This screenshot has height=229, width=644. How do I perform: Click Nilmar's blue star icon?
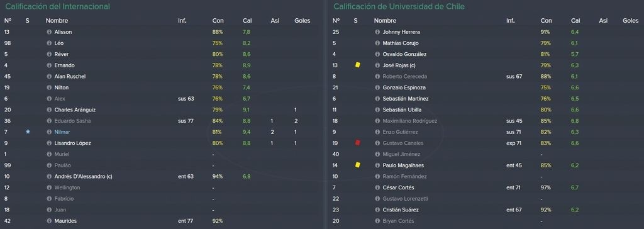pyautogui.click(x=28, y=131)
